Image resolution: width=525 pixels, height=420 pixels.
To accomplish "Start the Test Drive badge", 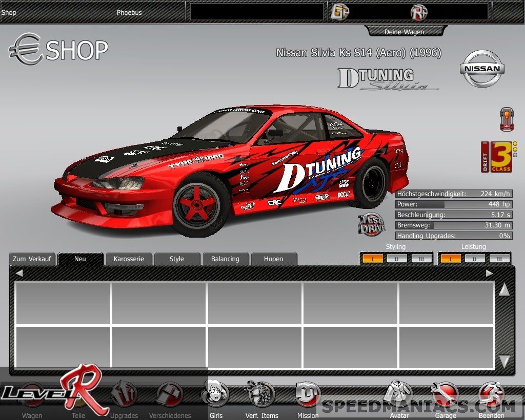I will pyautogui.click(x=371, y=224).
